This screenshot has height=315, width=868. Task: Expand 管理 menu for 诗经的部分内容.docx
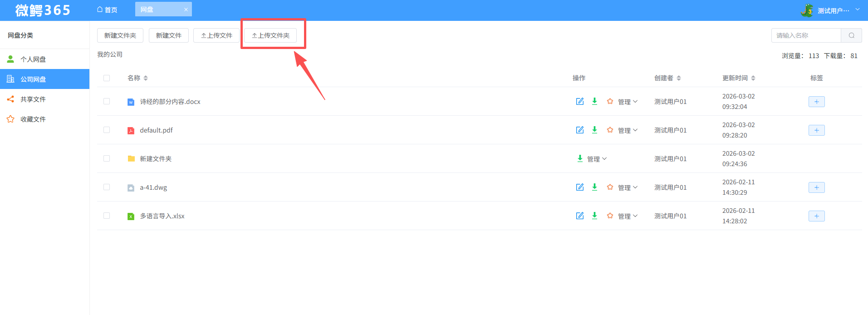coord(628,102)
